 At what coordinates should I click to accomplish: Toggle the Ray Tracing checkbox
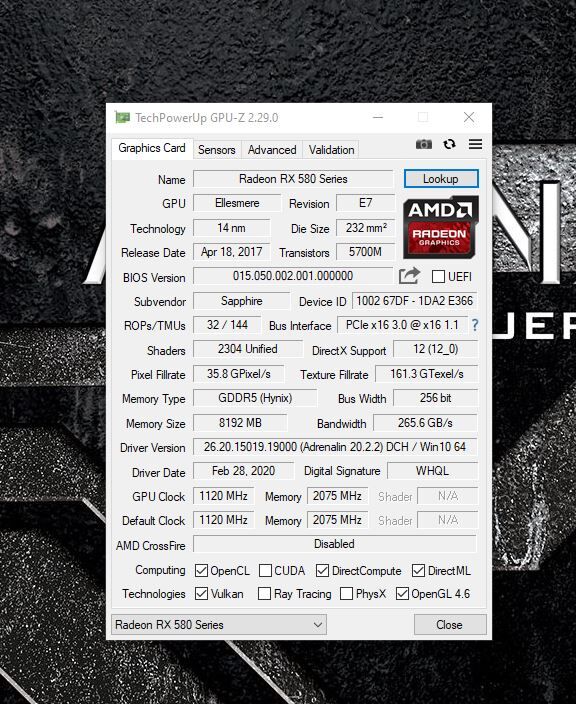click(264, 594)
